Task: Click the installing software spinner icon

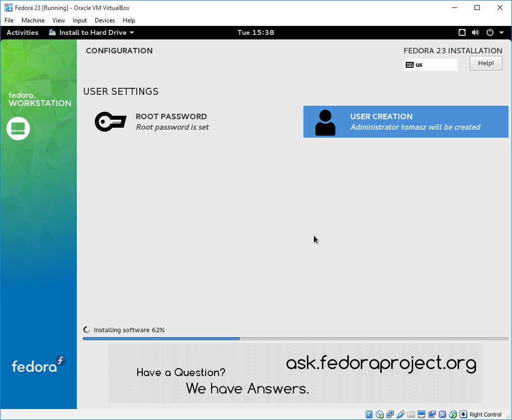Action: click(x=86, y=330)
